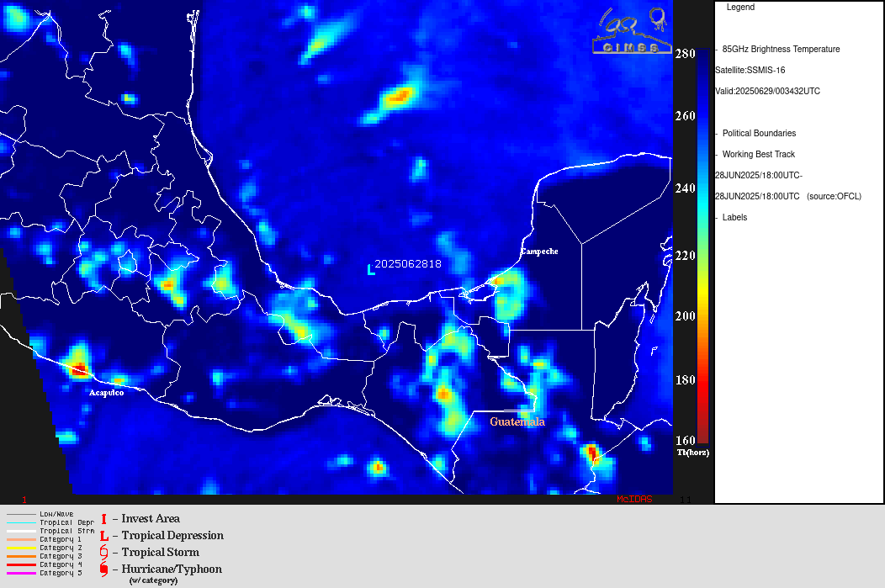Click the Hurricane/Typhoon legend symbol
This screenshot has height=588, width=885.
point(104,569)
